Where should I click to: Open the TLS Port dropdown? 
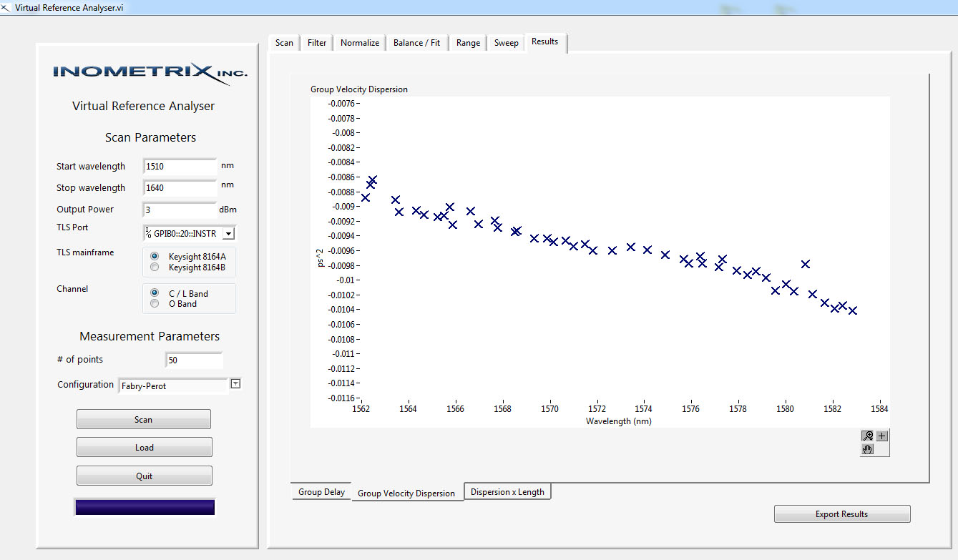(228, 233)
